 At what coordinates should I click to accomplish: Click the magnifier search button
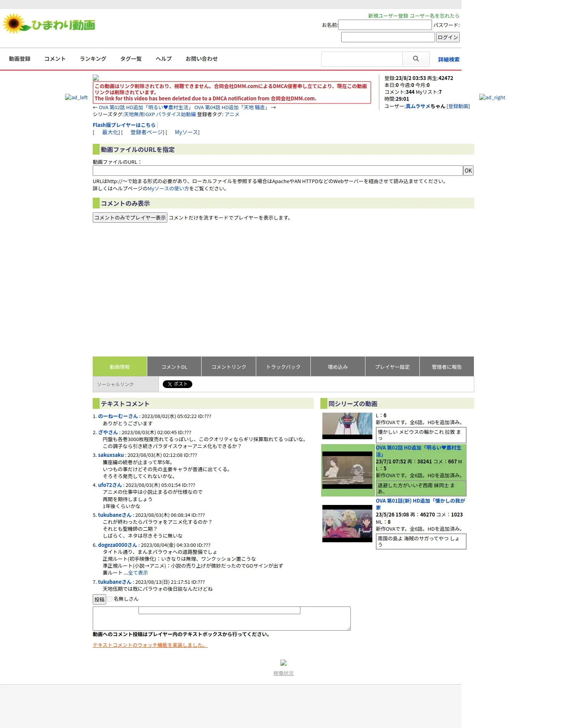(416, 59)
